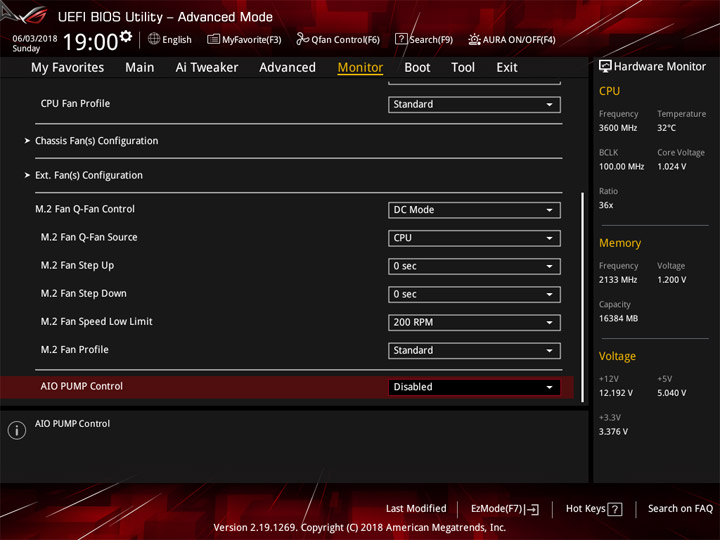The image size is (720, 540).
Task: Click the Version 2.19.1269 copyright text
Action: pyautogui.click(x=360, y=528)
